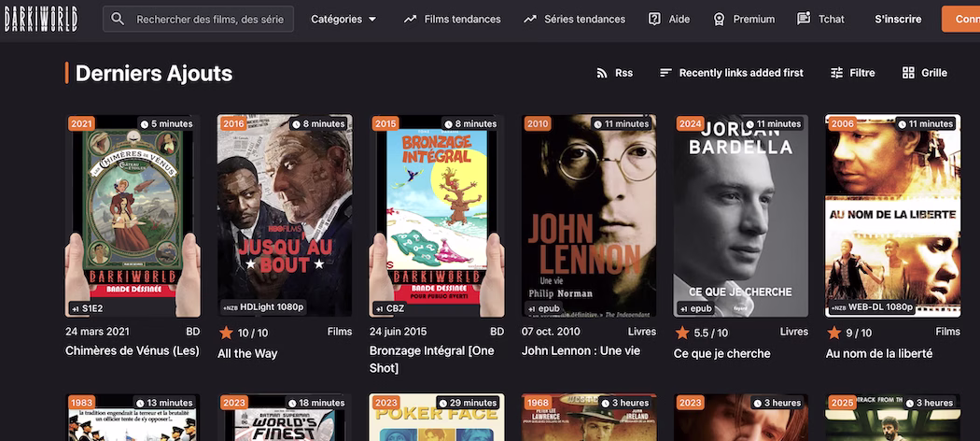Viewport: 980px width, 441px height.
Task: Click the date 07 oct. 2010
Action: click(552, 332)
